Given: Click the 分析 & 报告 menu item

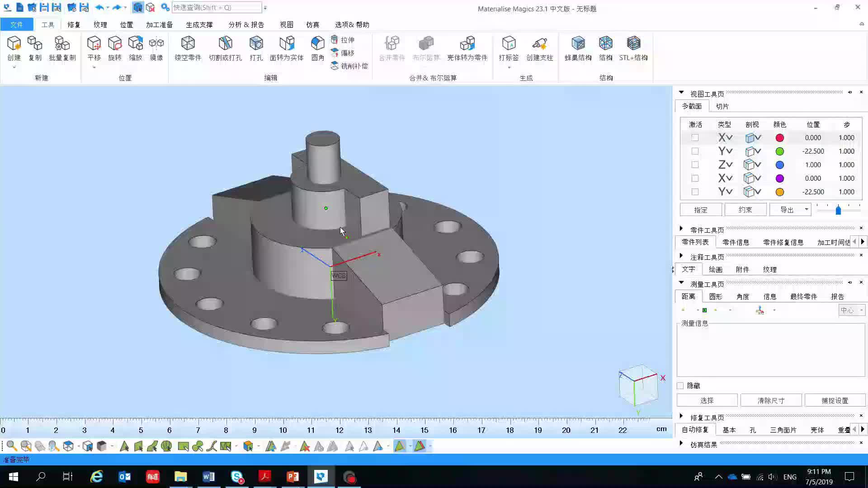Looking at the screenshot, I should 246,24.
